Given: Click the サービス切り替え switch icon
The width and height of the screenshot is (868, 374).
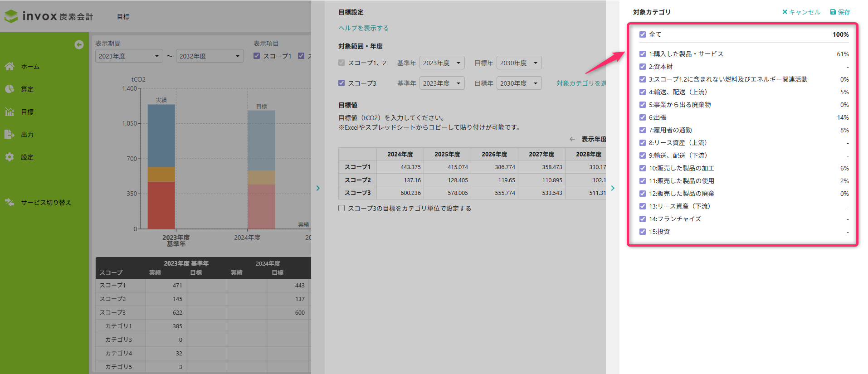Looking at the screenshot, I should [x=10, y=203].
